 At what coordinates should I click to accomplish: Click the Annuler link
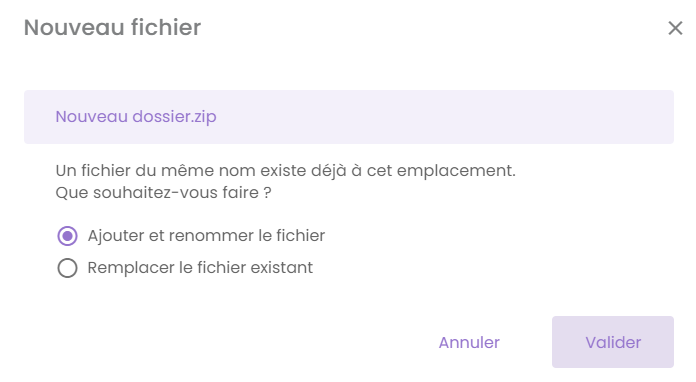(469, 342)
